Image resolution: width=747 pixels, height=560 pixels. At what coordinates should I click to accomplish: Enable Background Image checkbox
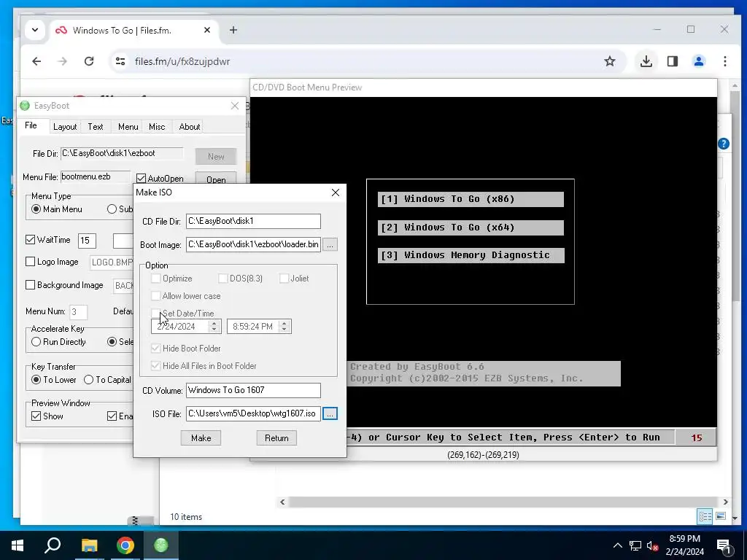(x=30, y=285)
